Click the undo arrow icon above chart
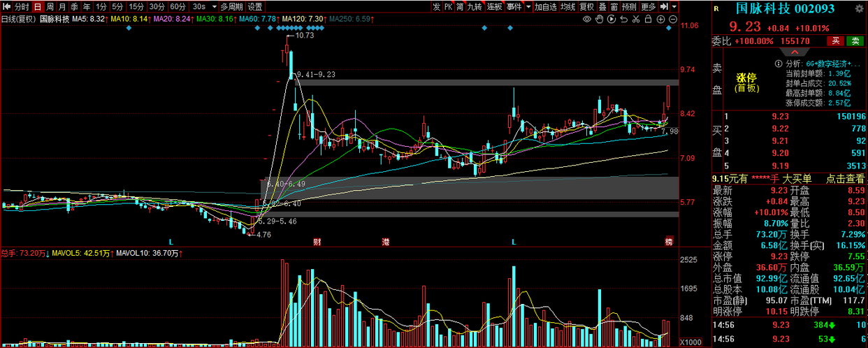This screenshot has height=348, width=868. coord(623,19)
